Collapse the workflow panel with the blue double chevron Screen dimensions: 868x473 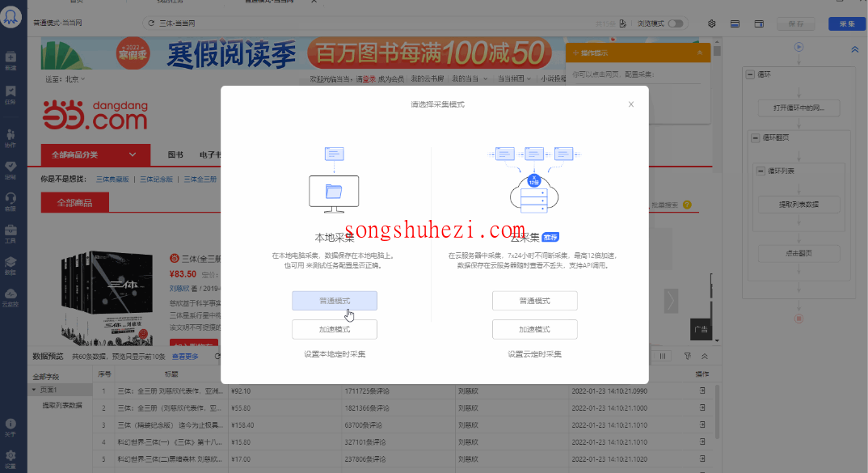tap(855, 49)
